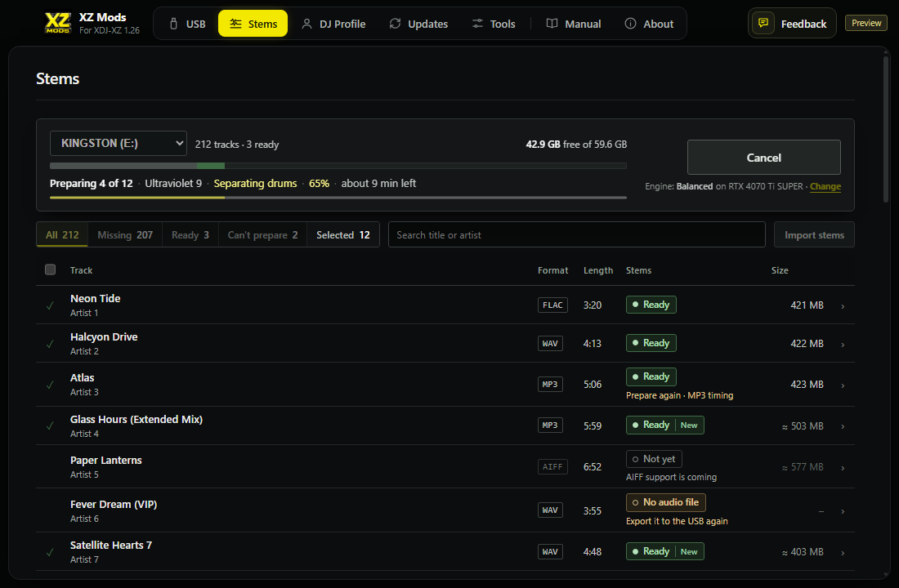Switch to the Can't prepare 2 tab
Screen dimensions: 899x588
tap(262, 235)
